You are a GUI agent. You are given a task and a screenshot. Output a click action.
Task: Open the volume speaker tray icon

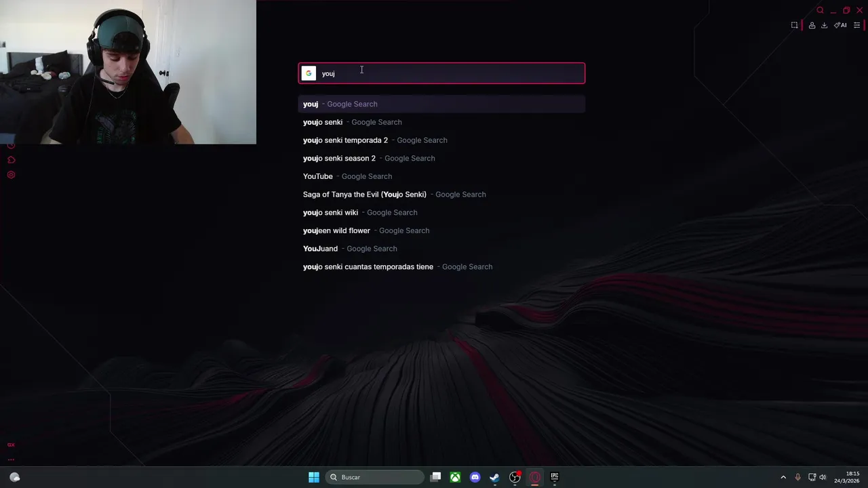(823, 477)
